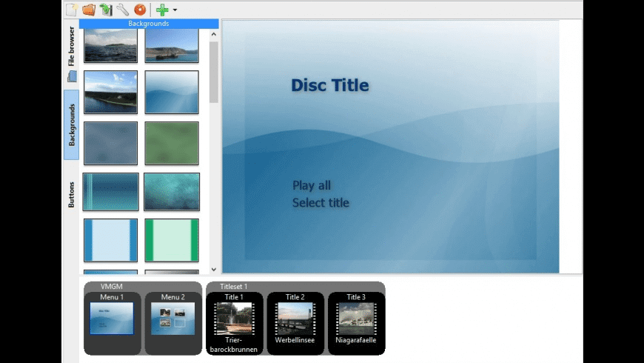Image resolution: width=644 pixels, height=363 pixels.
Task: Choose the plain green blurred background thumbnail
Action: (x=172, y=143)
